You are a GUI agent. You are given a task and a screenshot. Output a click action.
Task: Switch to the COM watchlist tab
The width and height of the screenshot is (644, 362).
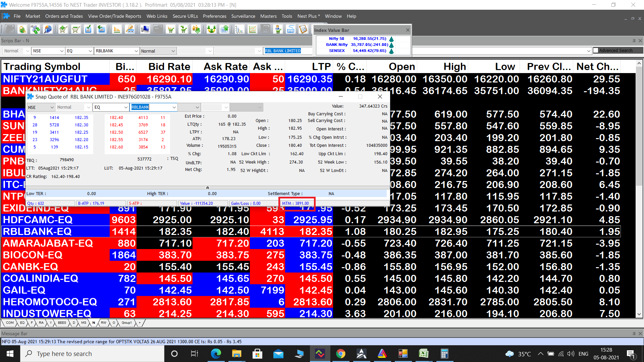point(10,323)
